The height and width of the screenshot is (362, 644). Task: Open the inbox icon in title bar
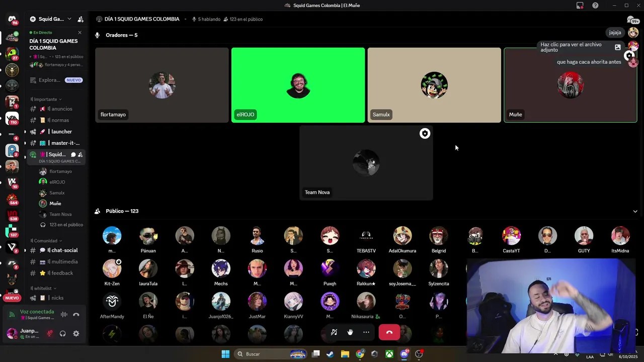coord(580,6)
